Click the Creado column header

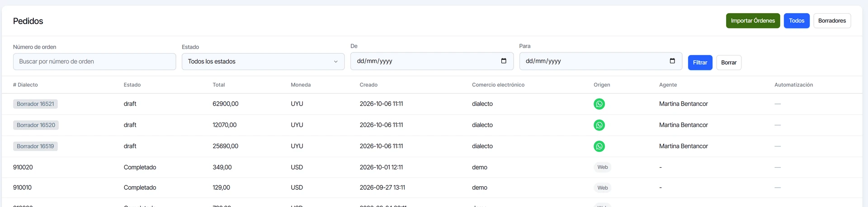tap(368, 85)
